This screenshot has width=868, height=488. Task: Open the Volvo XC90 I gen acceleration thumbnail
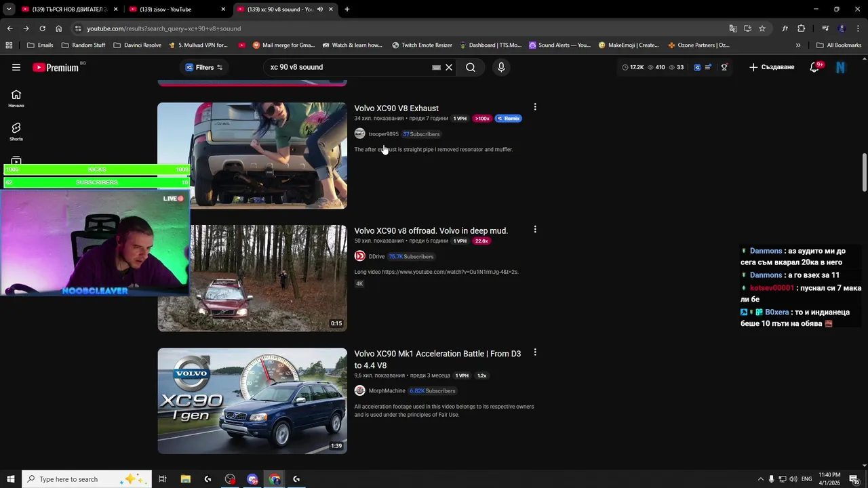tap(252, 401)
